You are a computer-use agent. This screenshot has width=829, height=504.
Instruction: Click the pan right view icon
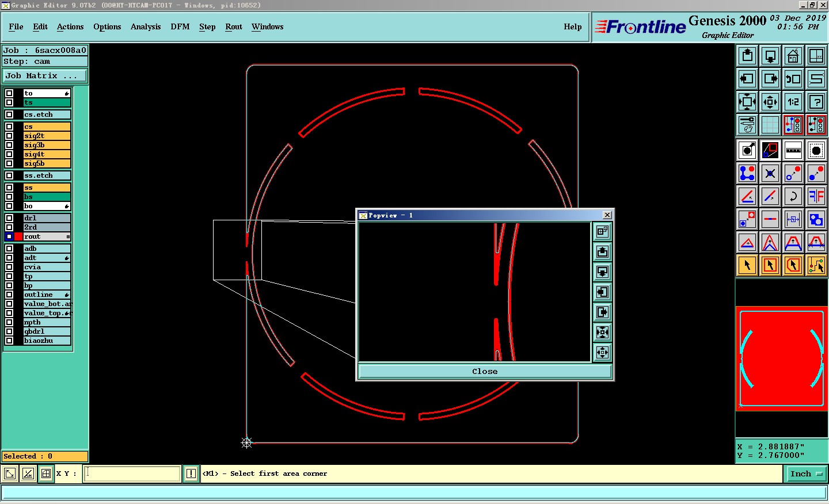click(770, 79)
